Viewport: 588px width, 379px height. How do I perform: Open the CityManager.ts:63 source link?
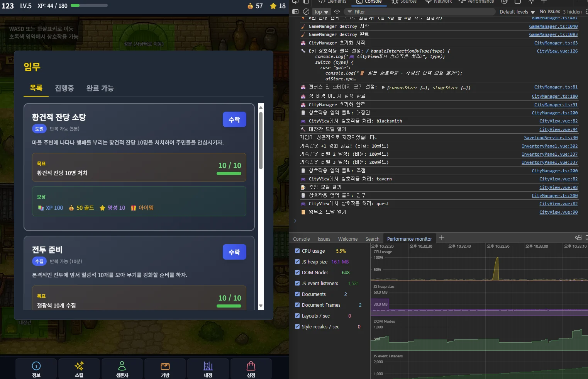pos(556,43)
